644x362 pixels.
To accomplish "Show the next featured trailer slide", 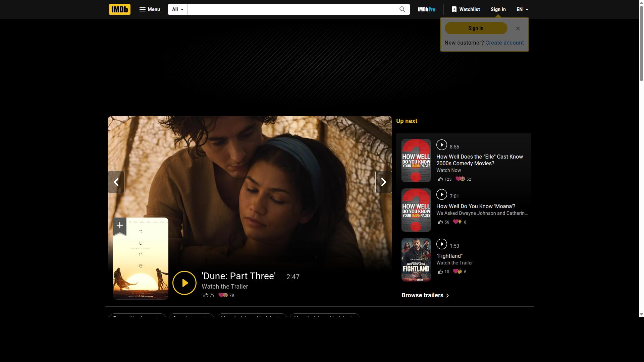I will 383,182.
